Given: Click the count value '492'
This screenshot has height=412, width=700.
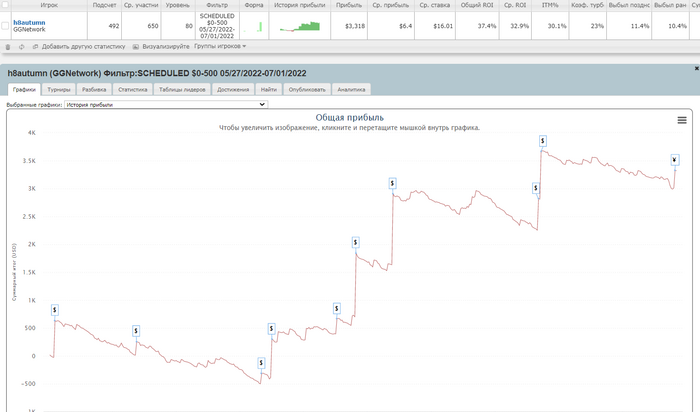Looking at the screenshot, I should click(x=114, y=26).
